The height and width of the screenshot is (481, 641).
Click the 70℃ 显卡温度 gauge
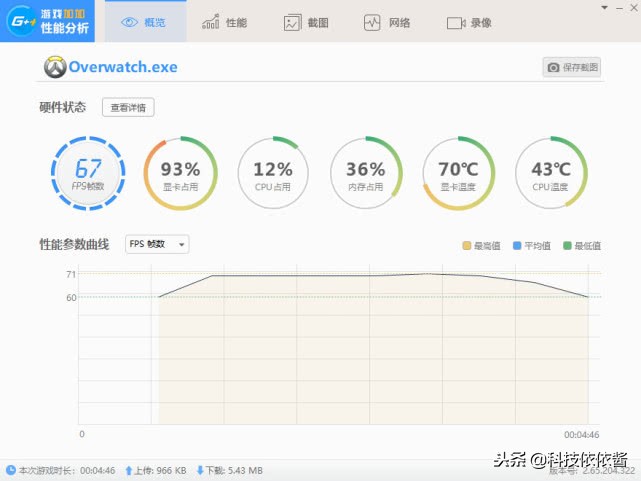pos(458,173)
